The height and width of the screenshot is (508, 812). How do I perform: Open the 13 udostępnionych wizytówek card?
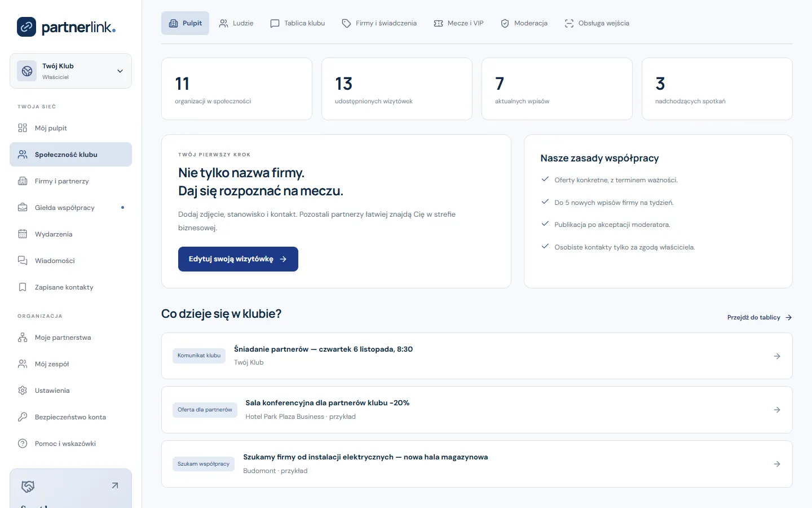pyautogui.click(x=397, y=89)
